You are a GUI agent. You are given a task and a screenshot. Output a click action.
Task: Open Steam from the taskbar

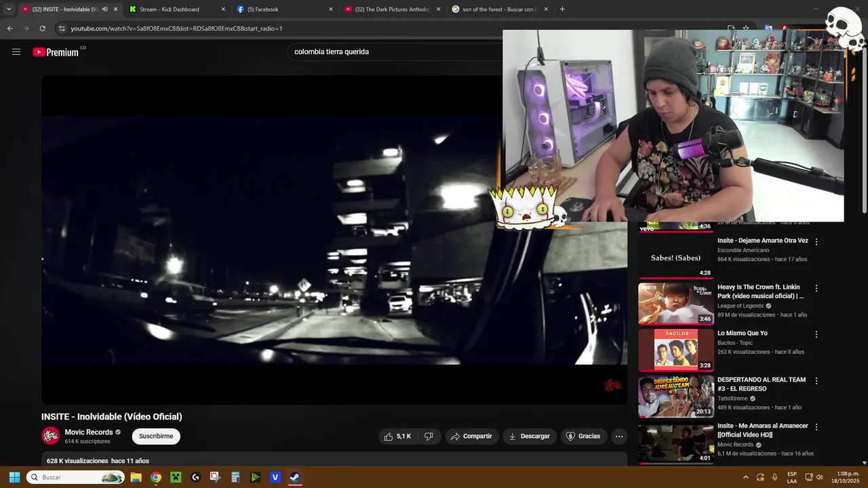(295, 477)
